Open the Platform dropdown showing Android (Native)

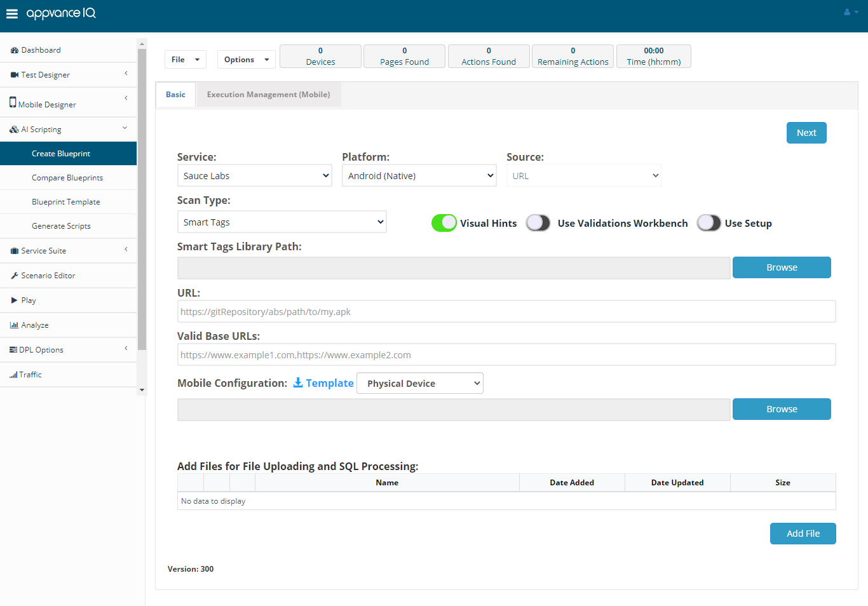tap(419, 176)
